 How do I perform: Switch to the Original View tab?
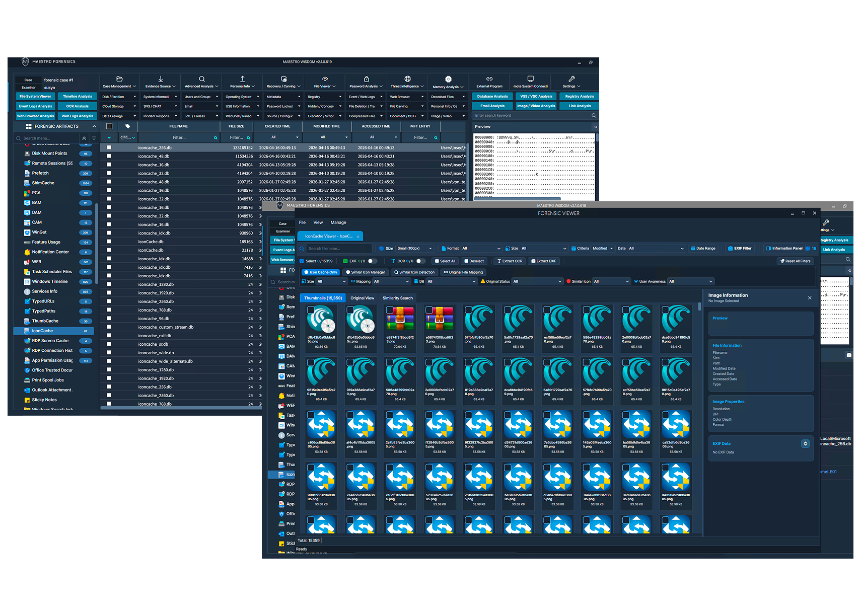pos(363,298)
